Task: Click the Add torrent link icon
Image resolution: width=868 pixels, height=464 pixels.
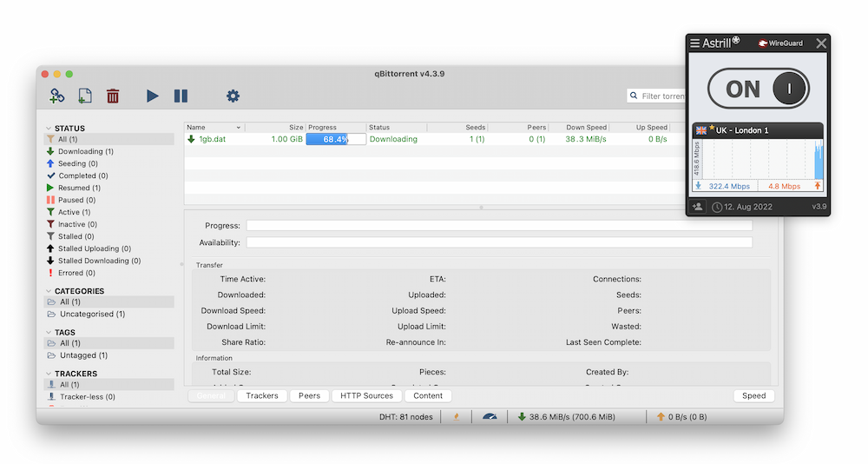Action: tap(57, 96)
